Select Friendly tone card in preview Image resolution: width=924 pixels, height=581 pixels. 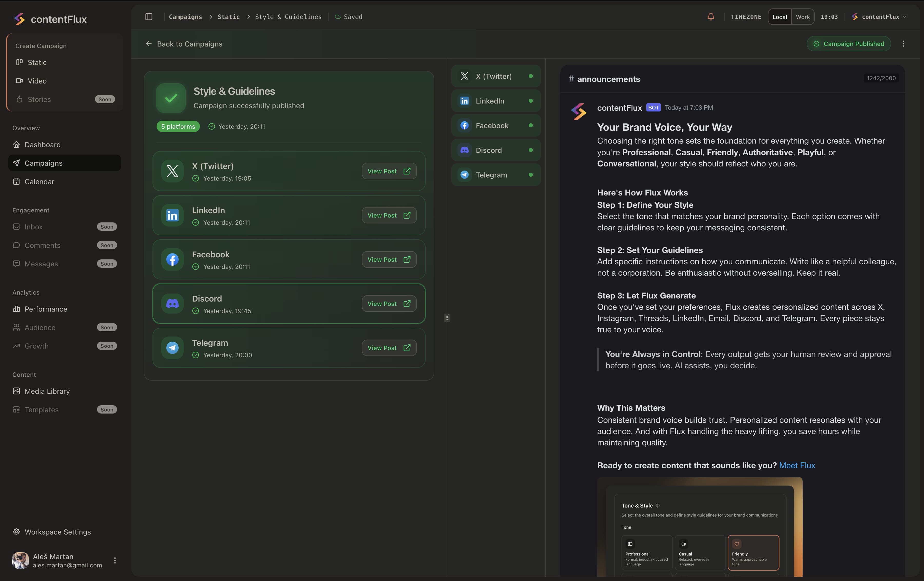[x=753, y=552]
